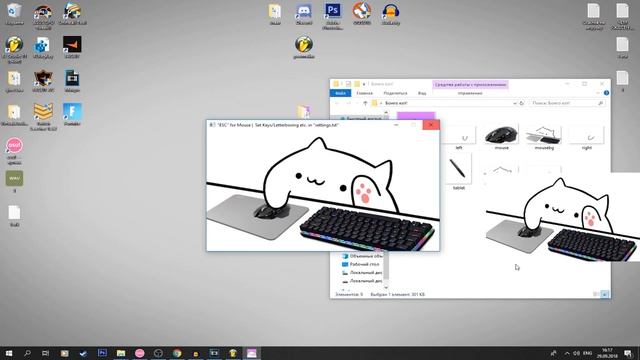This screenshot has height=360, width=640.
Task: Open the Recycle Bin desktop icon
Action: pos(14,14)
